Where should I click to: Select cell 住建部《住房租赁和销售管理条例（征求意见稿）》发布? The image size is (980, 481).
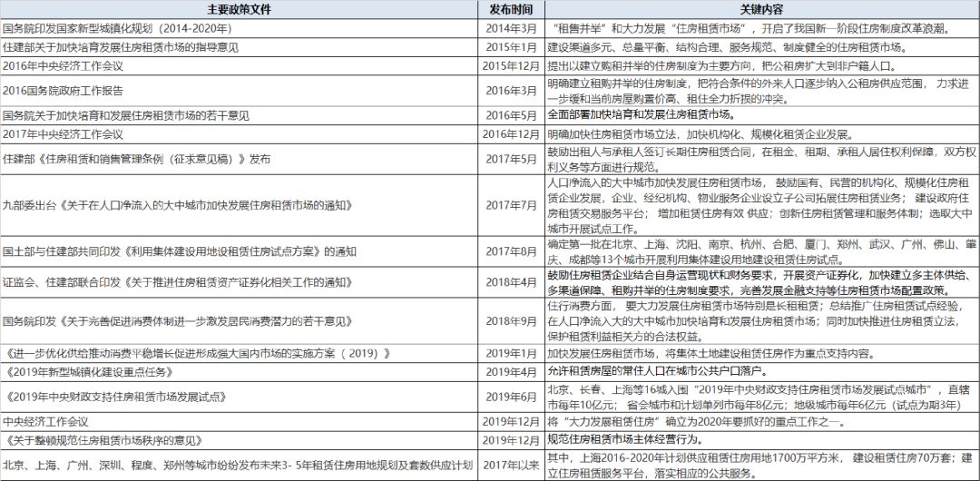(x=240, y=160)
